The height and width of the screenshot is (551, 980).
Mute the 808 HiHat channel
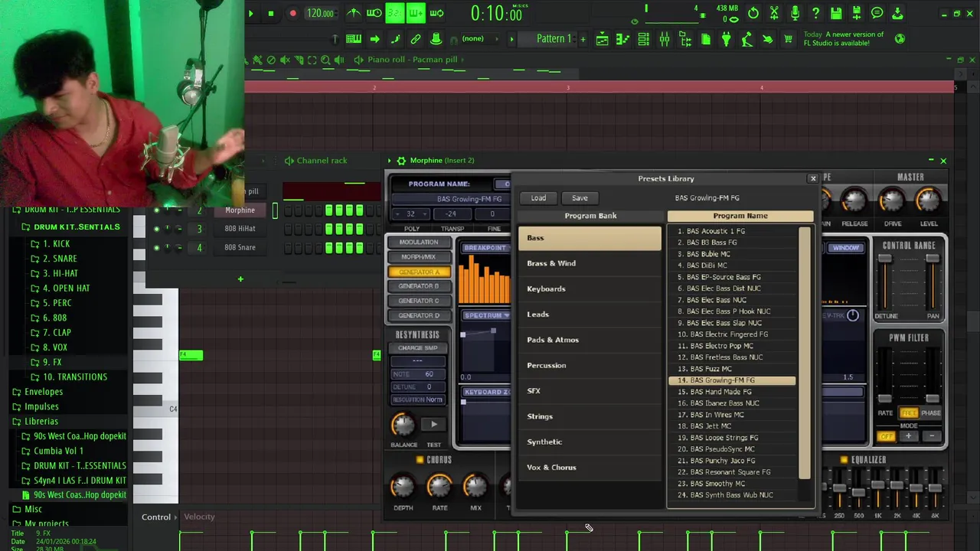coord(157,229)
